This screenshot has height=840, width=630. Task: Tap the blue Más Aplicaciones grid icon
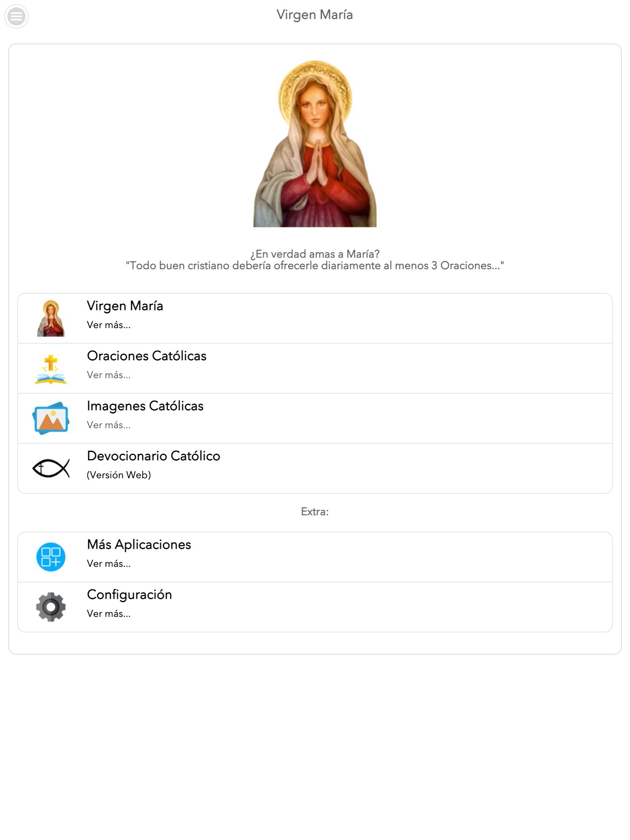[51, 557]
